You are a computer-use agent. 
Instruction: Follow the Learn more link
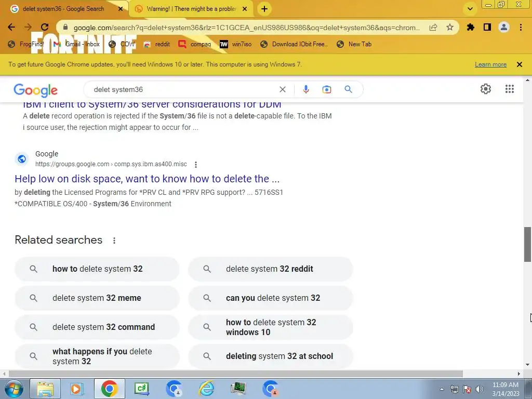tap(490, 64)
